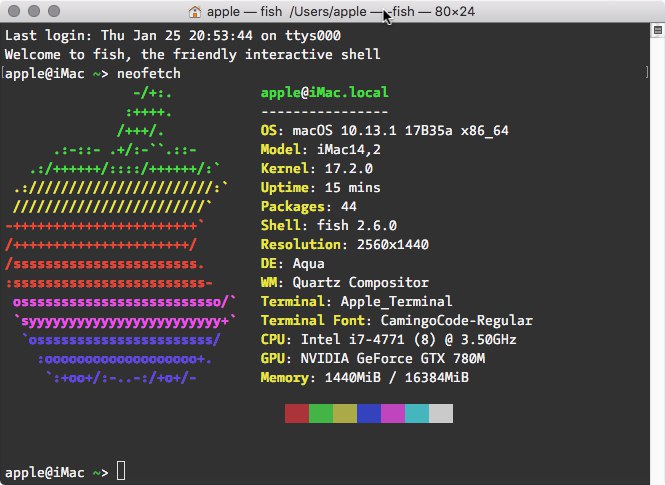Click the cursor box at the bottom prompt
Image resolution: width=665 pixels, height=485 pixels.
(x=121, y=471)
